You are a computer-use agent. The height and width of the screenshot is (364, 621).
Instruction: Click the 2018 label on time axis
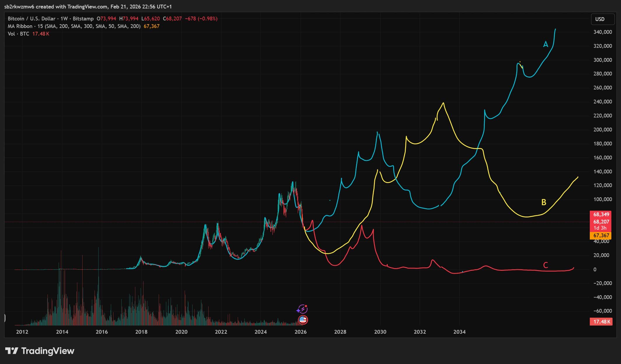[141, 332]
